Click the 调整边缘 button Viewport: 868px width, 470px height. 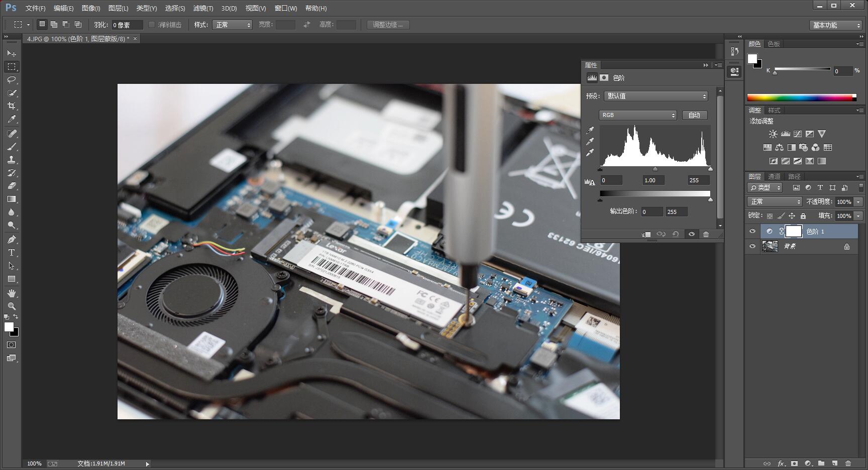coord(387,24)
